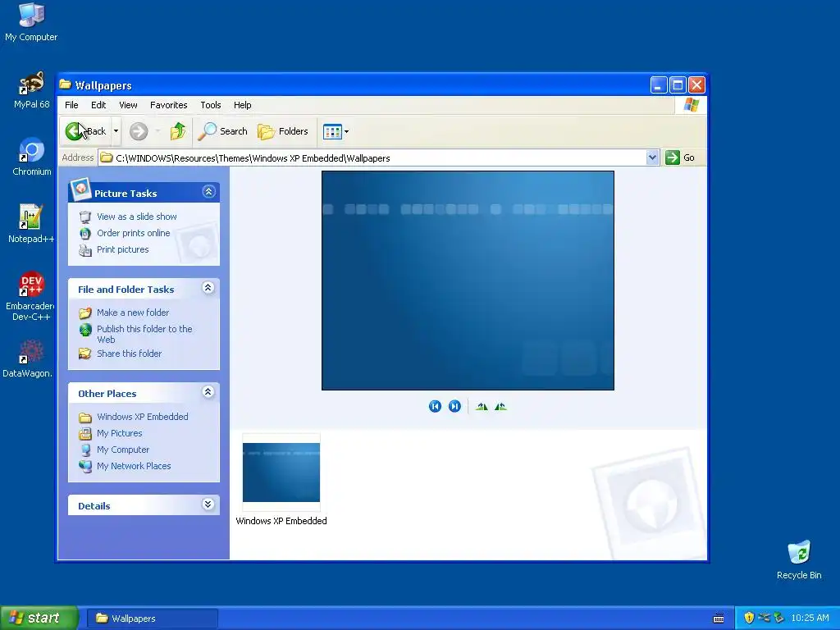Open the Search pane
840x630 pixels.
click(x=223, y=131)
